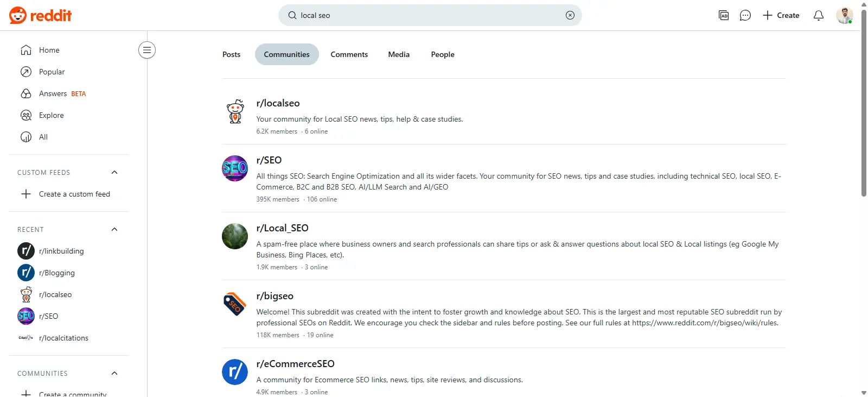This screenshot has width=868, height=397.
Task: Switch to the Media tab
Action: (399, 54)
